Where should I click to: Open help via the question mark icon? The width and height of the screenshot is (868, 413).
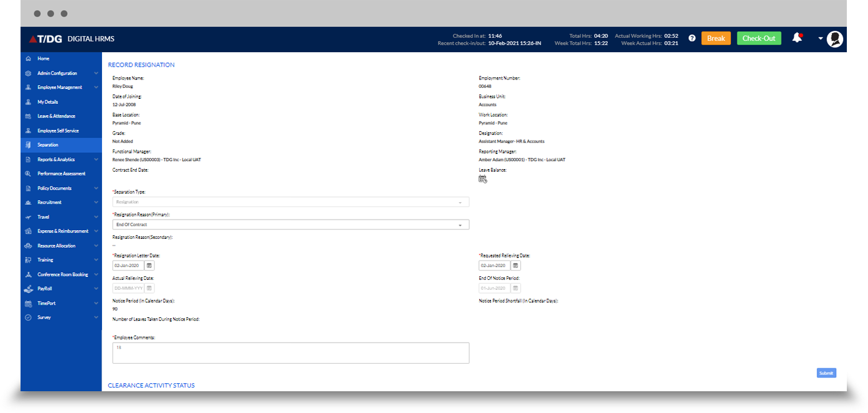(692, 39)
